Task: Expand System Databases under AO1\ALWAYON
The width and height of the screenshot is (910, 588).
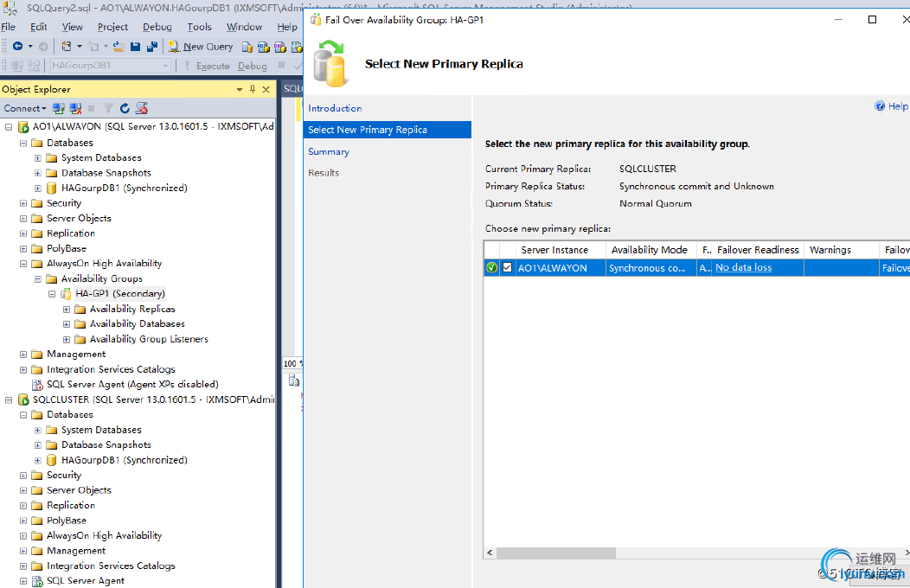Action: tap(38, 157)
